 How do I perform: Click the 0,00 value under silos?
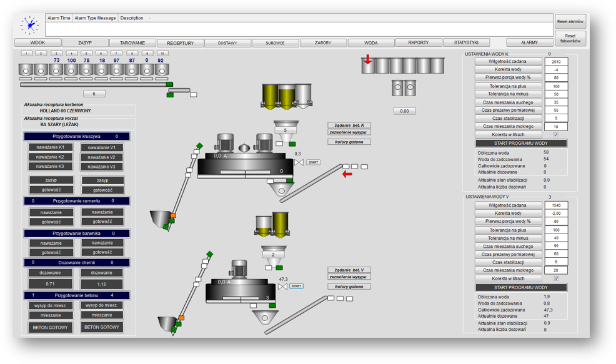point(404,111)
